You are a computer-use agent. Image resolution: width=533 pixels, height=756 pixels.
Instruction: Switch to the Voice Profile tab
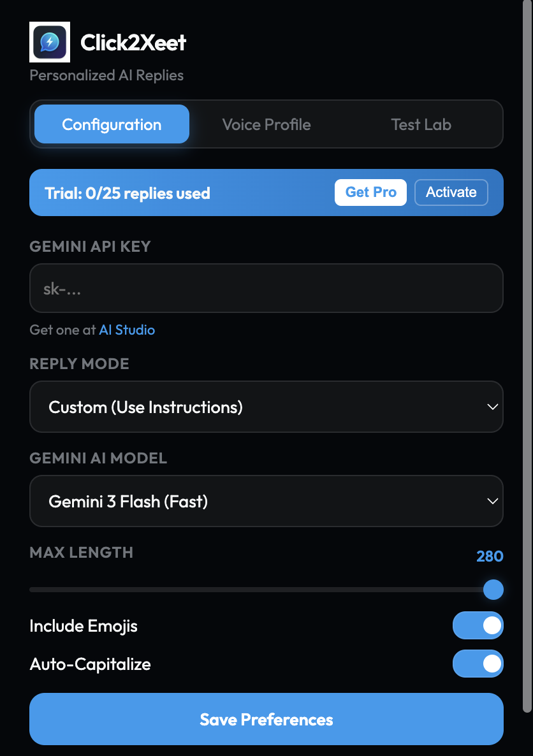(266, 124)
